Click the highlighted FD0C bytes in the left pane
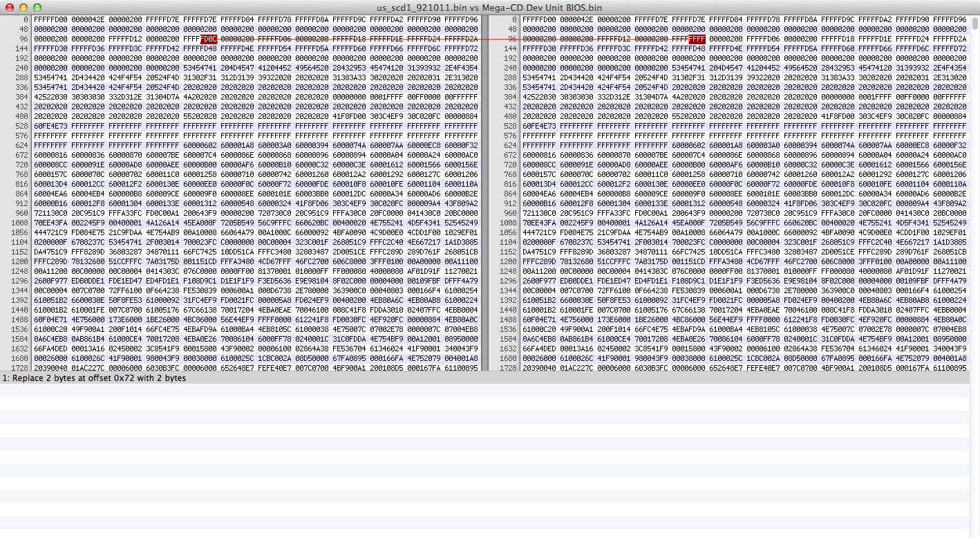The height and width of the screenshot is (538, 980). (209, 39)
